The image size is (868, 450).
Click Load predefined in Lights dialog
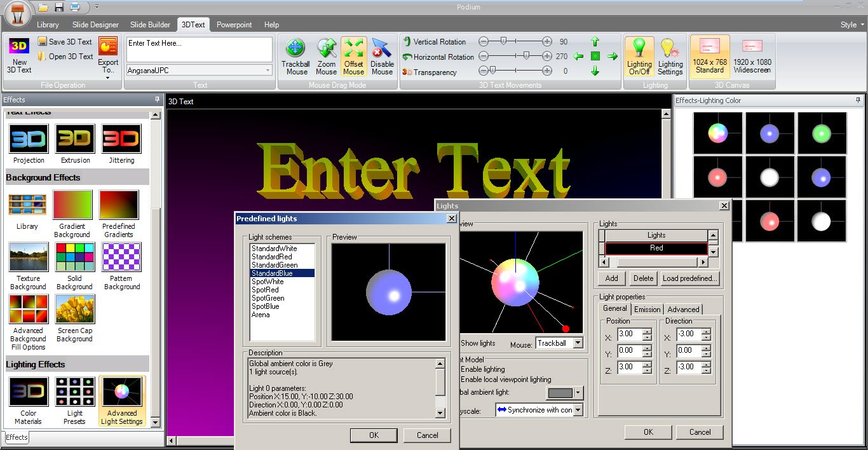pos(689,278)
